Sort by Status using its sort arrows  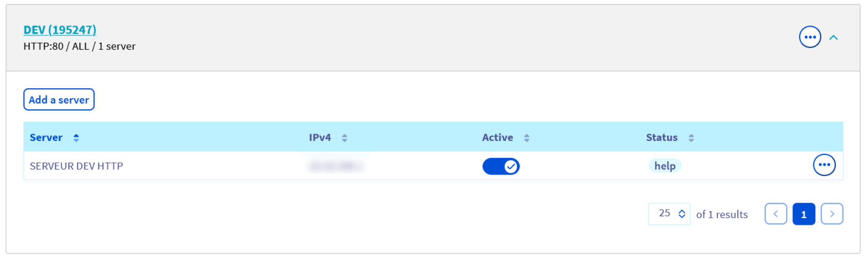click(x=691, y=138)
